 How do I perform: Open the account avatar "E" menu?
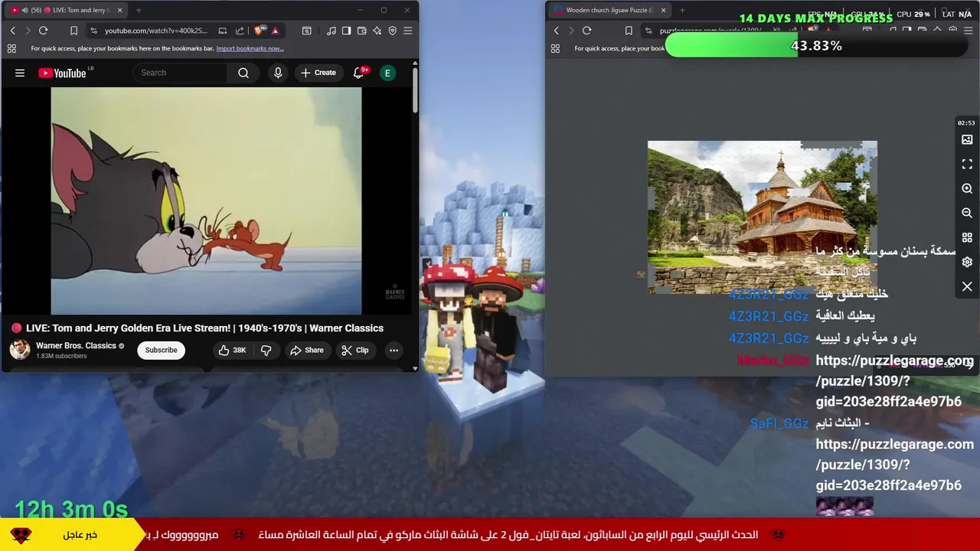(387, 73)
